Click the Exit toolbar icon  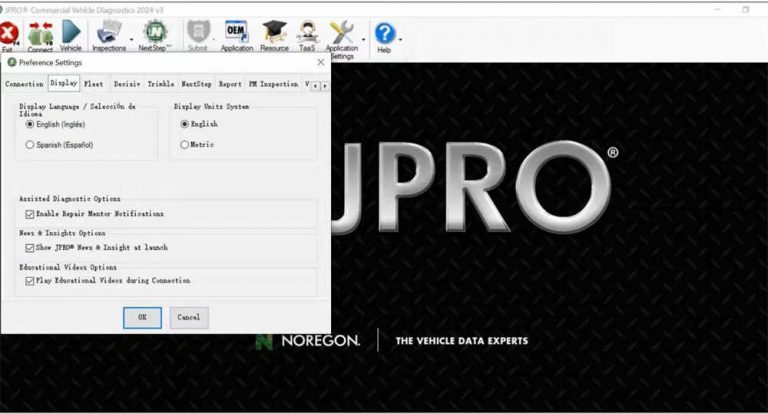pos(10,36)
